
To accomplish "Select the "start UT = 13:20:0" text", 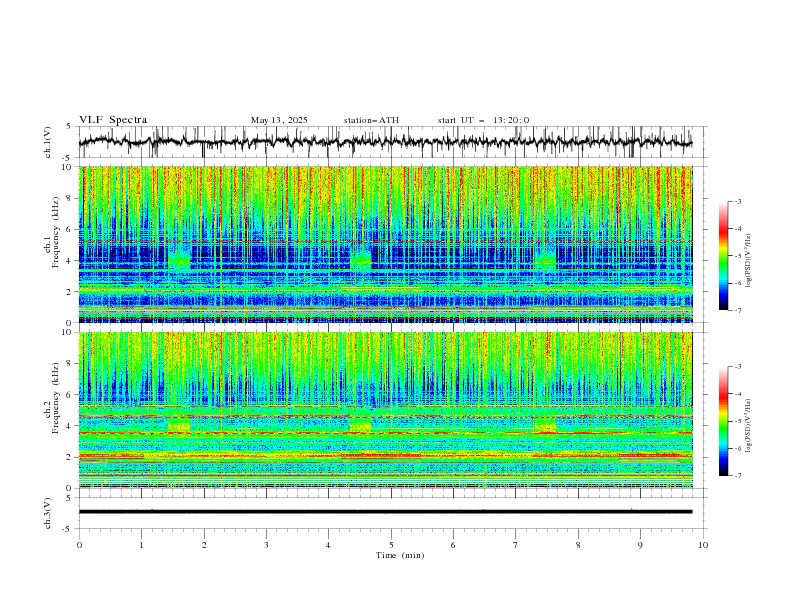I will click(483, 120).
